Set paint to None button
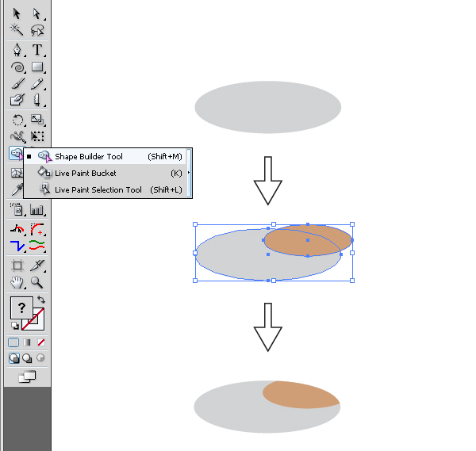Viewport: 476px width, 451px height. 41,342
